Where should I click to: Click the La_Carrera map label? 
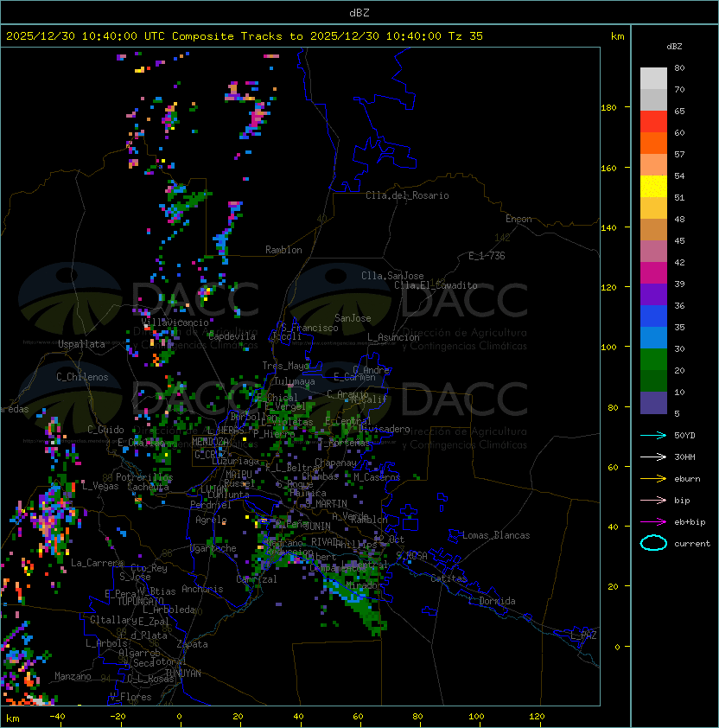tap(98, 563)
